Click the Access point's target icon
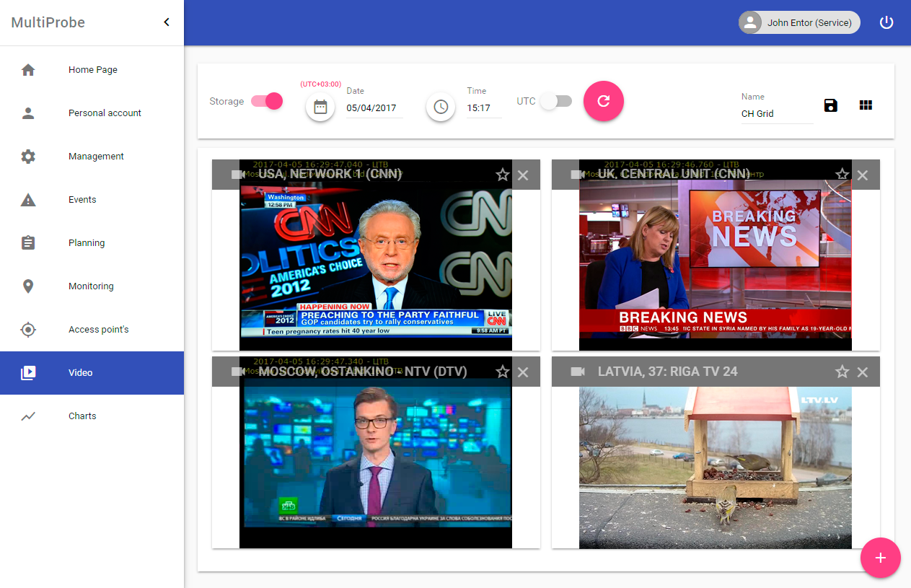Viewport: 911px width, 588px height. [28, 330]
